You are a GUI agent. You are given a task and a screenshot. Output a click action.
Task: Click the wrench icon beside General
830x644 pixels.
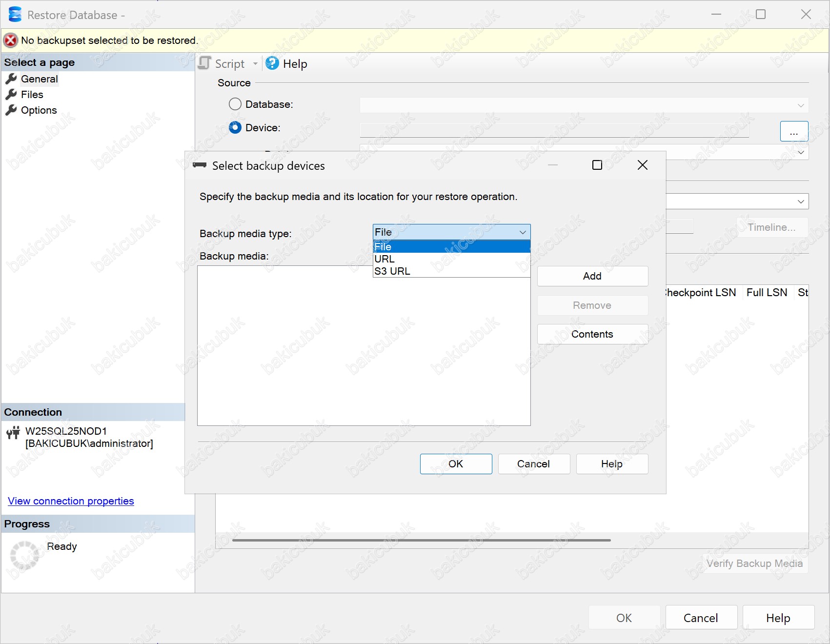click(11, 79)
